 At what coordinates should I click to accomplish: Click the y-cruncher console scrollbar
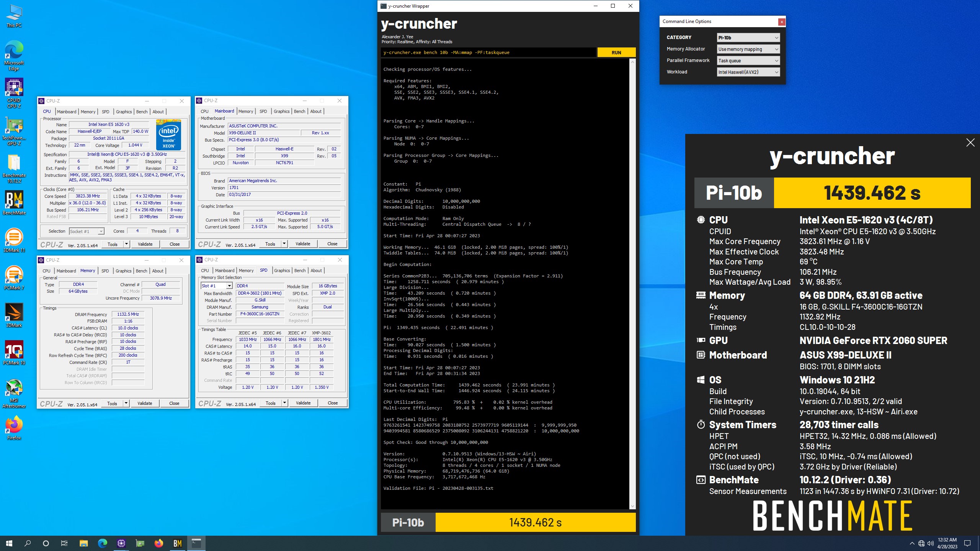[632, 284]
